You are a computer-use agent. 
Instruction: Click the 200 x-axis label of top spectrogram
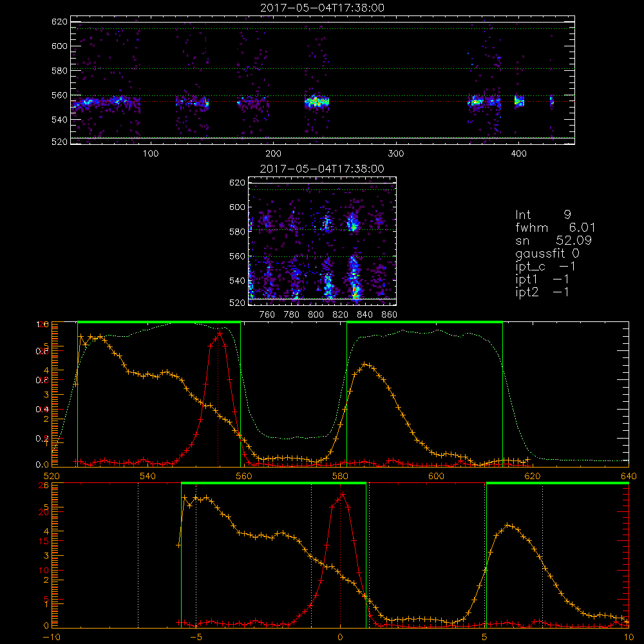[x=273, y=154]
